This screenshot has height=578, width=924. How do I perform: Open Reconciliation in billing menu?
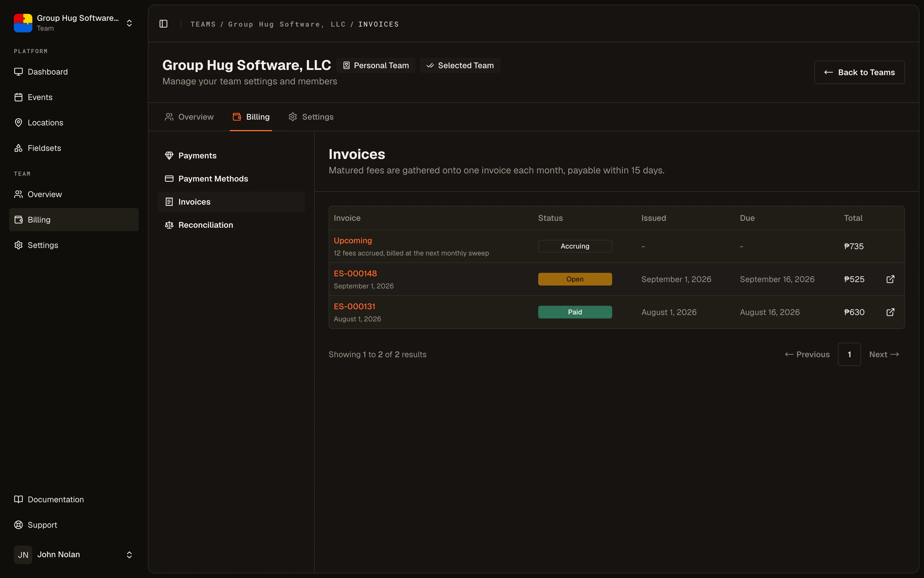[x=231, y=225]
